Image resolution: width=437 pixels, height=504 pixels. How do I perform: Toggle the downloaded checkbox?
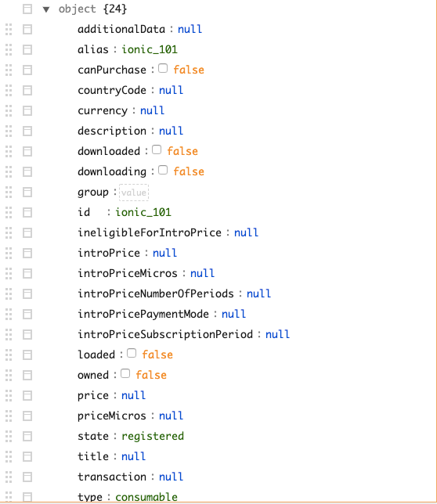[157, 149]
